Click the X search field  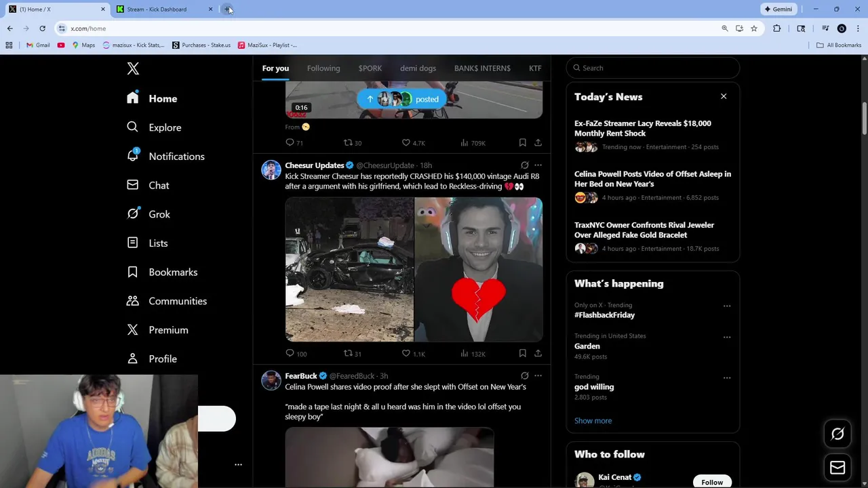pyautogui.click(x=652, y=68)
